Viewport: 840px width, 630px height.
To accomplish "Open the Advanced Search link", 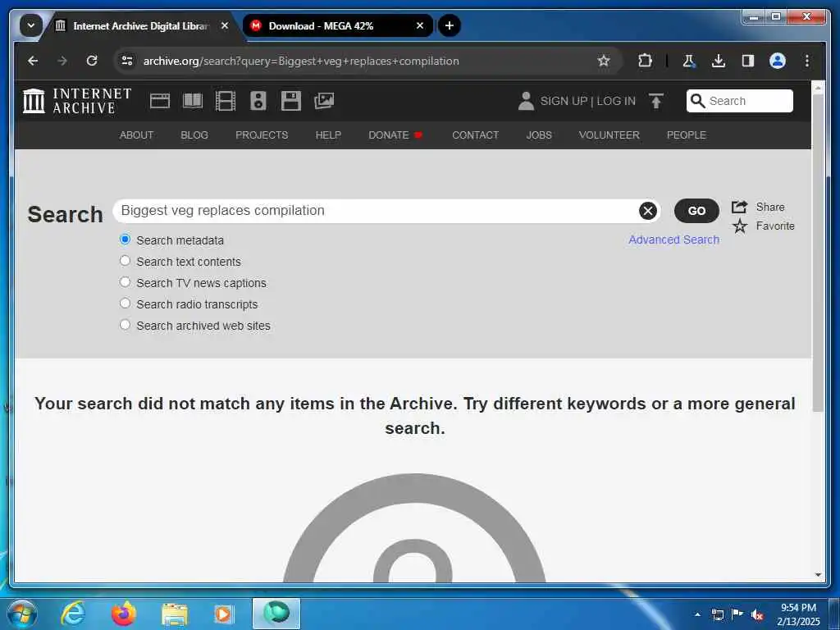I will tap(674, 240).
